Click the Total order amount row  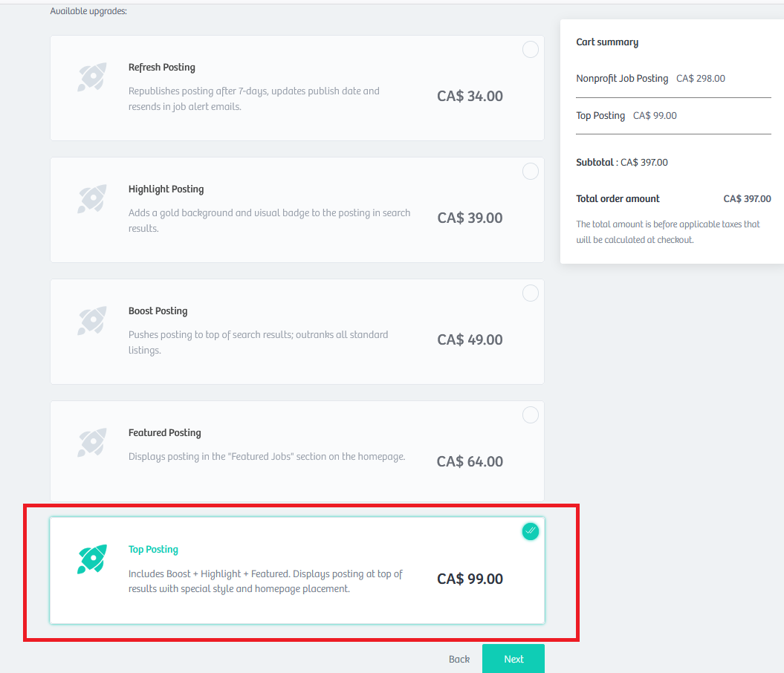(x=673, y=199)
